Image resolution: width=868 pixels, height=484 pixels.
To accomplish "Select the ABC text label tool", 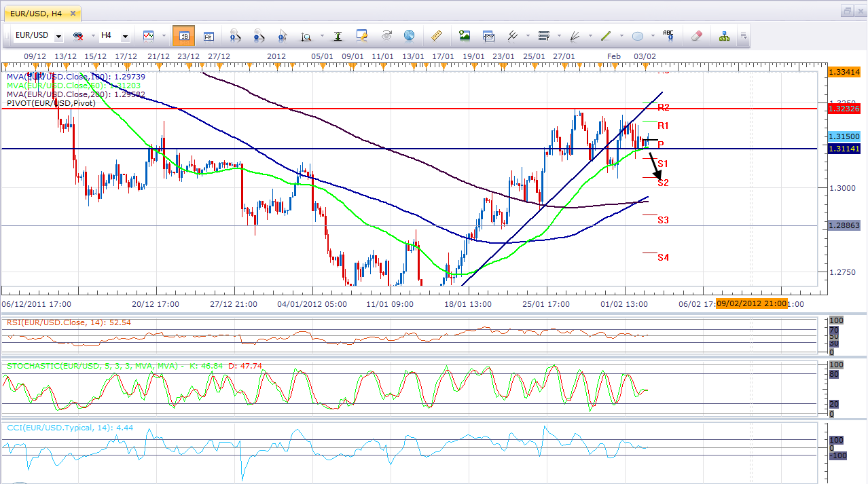I will click(x=668, y=35).
